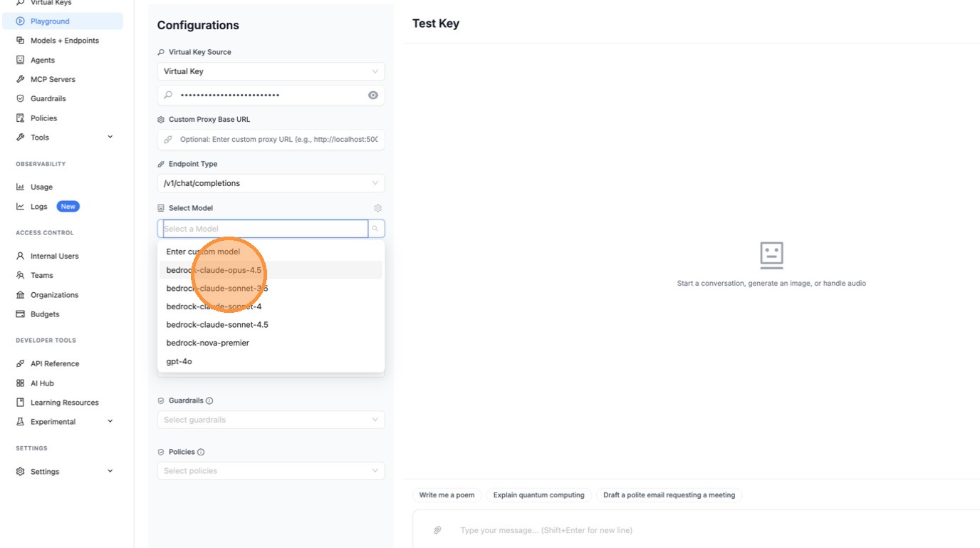The image size is (980, 548).
Task: Open the Virtual Key source dropdown
Action: 271,71
